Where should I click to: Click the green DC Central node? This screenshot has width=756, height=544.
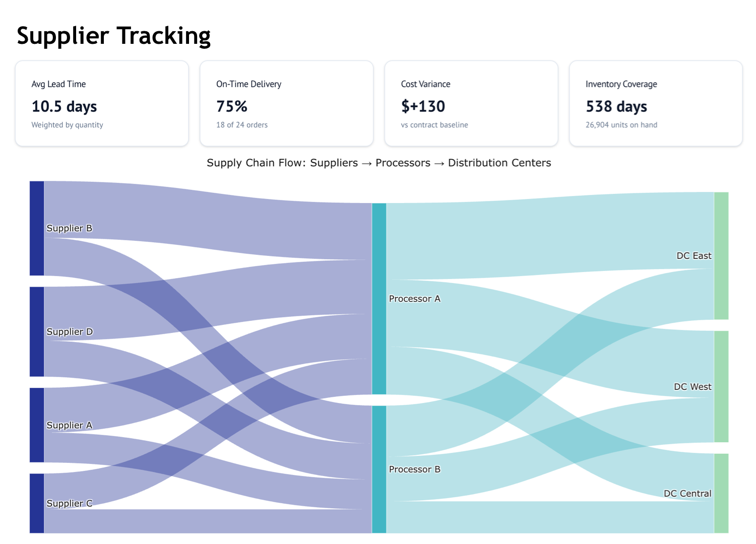[x=721, y=493]
